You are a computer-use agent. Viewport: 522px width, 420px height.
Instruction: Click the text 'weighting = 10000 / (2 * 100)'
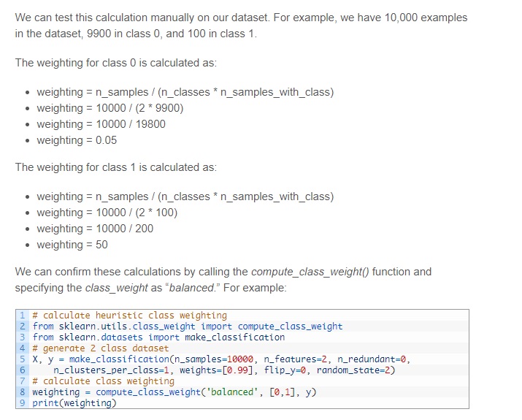107,213
